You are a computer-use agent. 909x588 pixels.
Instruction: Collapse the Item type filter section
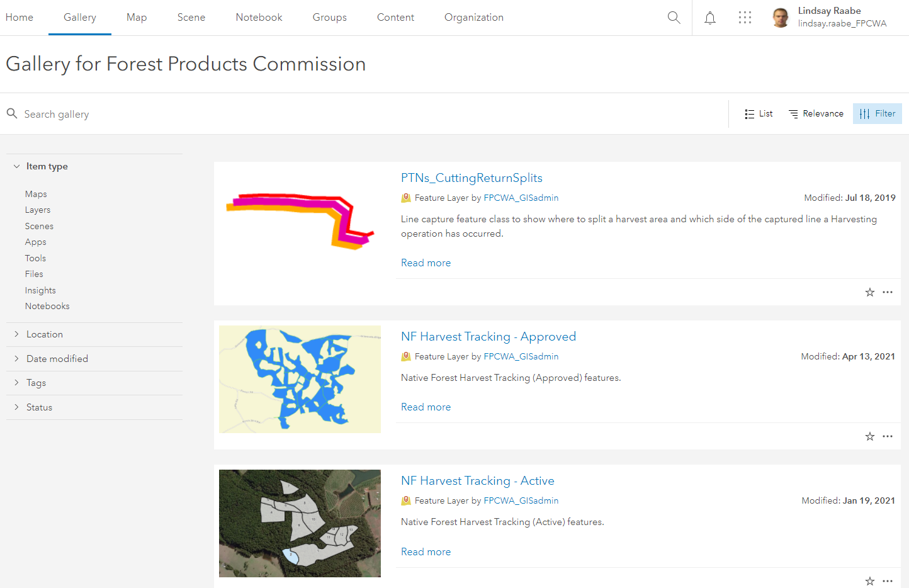(x=47, y=167)
